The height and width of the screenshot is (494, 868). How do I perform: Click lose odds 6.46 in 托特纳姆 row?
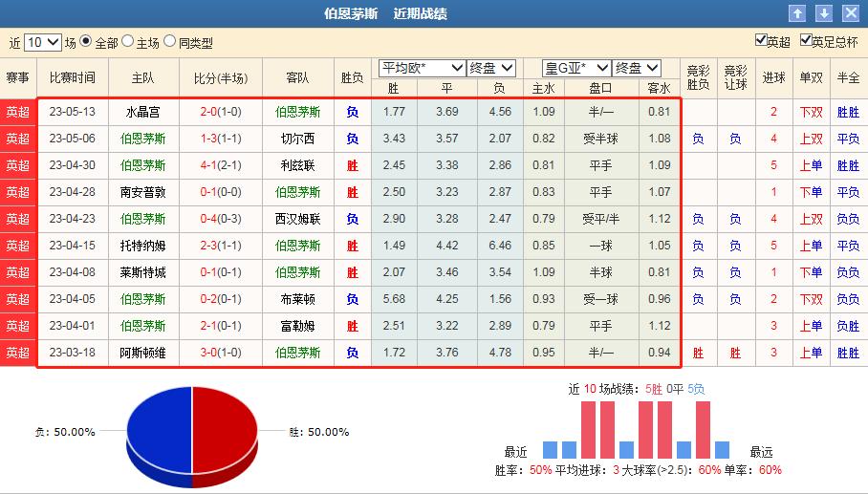(x=499, y=245)
